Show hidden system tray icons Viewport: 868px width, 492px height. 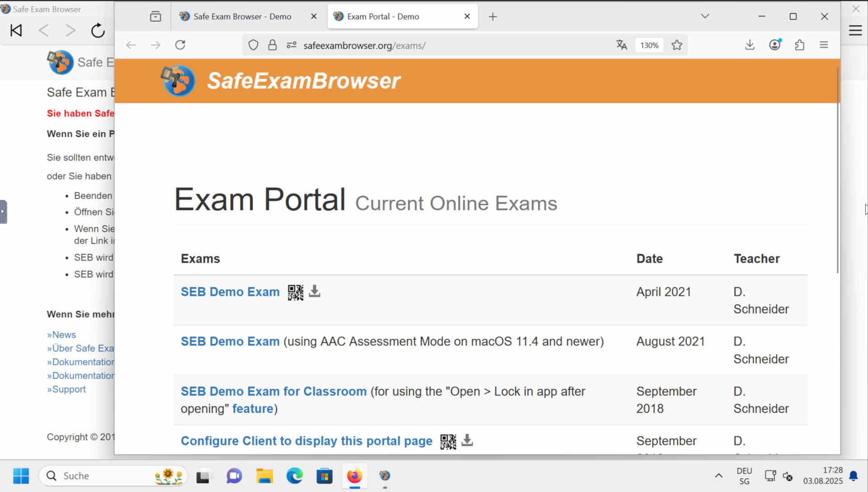coord(718,476)
